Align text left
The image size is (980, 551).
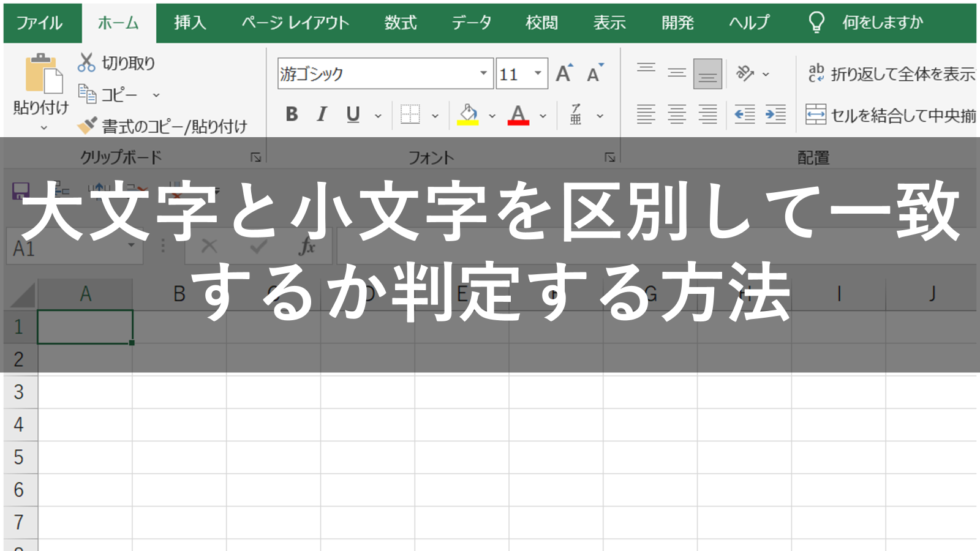[x=646, y=114]
